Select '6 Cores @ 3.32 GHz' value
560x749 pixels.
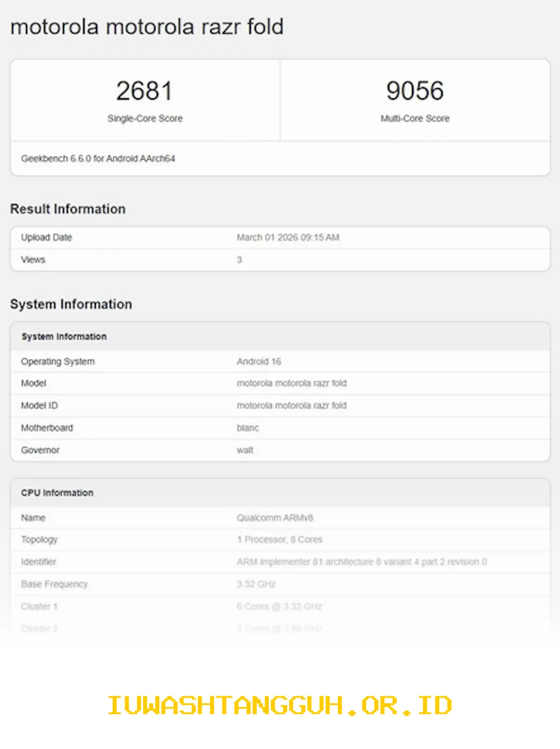[x=280, y=607]
